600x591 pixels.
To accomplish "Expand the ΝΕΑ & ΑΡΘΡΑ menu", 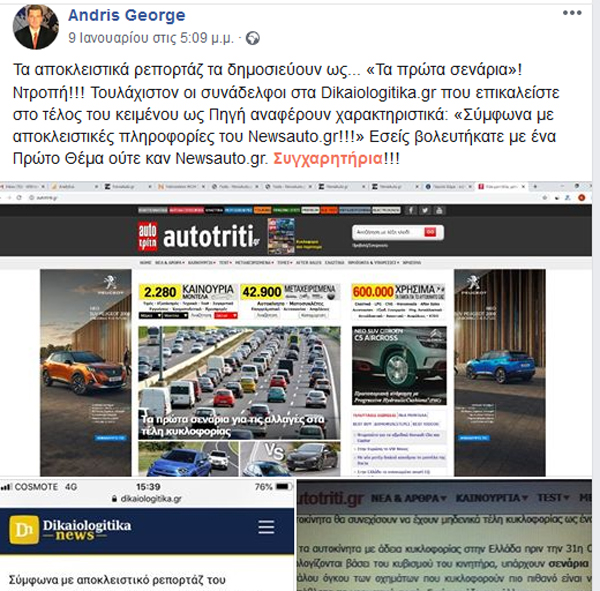I will tap(170, 263).
